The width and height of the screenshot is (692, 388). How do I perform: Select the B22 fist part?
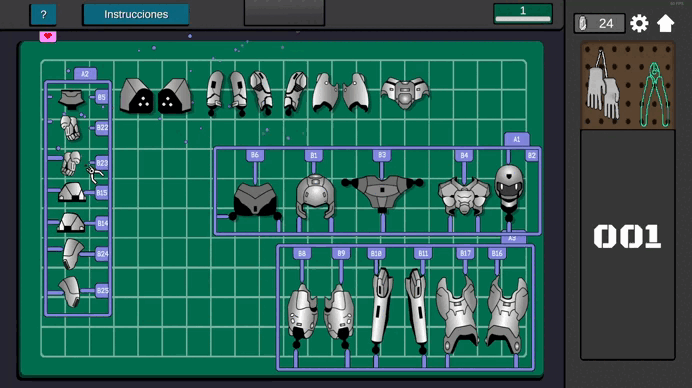coord(70,128)
